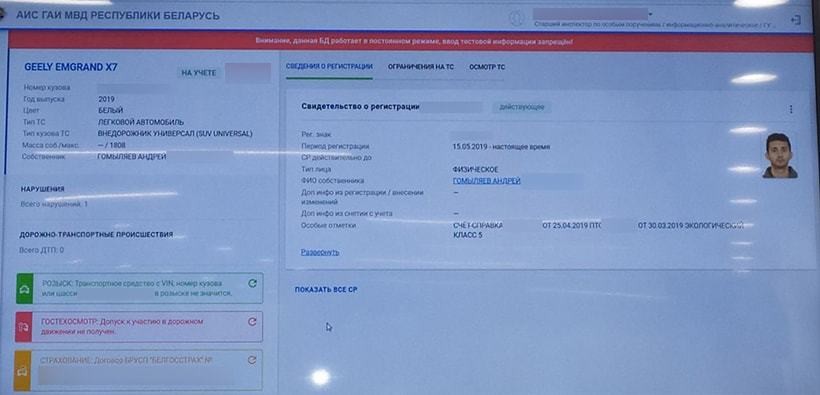The height and width of the screenshot is (395, 820).
Task: Open the user avatar icon in header
Action: tap(517, 18)
